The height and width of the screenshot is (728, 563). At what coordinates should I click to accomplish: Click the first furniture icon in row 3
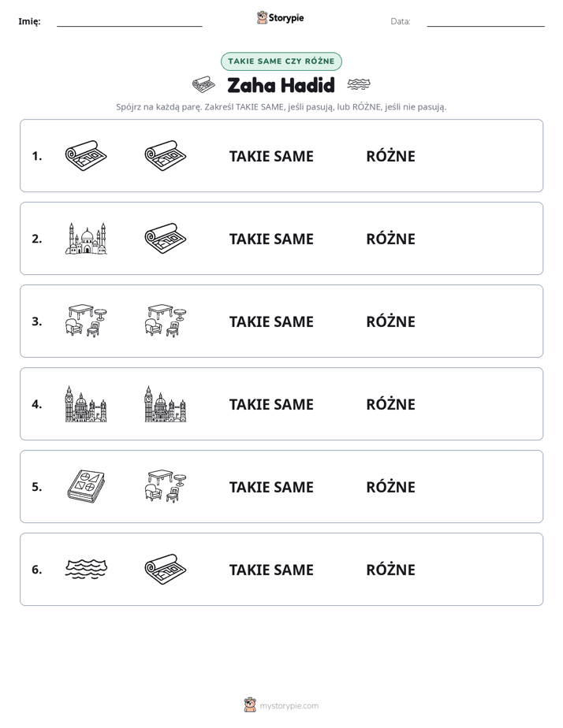[86, 321]
